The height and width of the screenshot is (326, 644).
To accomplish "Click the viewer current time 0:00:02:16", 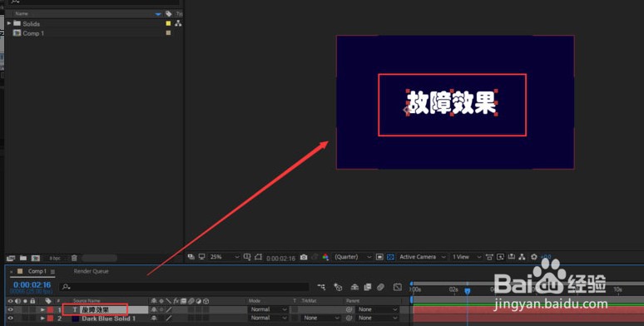I will click(x=280, y=259).
